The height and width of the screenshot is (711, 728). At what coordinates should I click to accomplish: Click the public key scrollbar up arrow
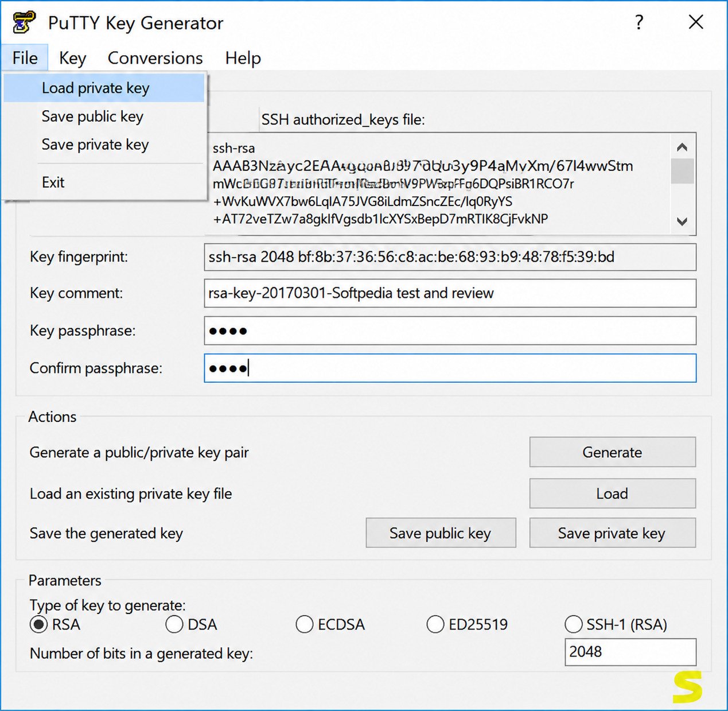[x=682, y=147]
